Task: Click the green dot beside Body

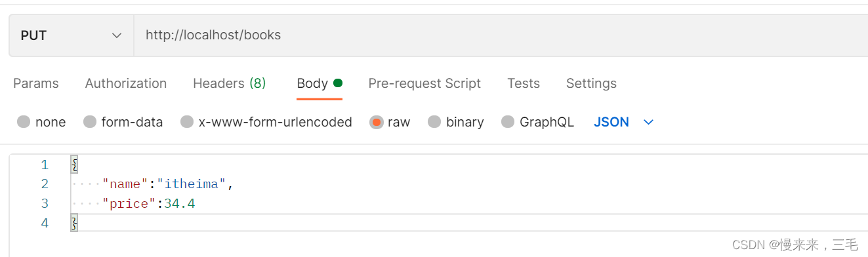Action: coord(338,83)
